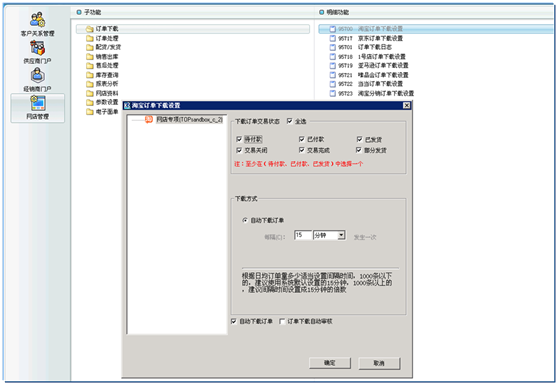Open 95721 唯品会订单下载设置 entry
This screenshot has width=558, height=385.
[x=369, y=75]
